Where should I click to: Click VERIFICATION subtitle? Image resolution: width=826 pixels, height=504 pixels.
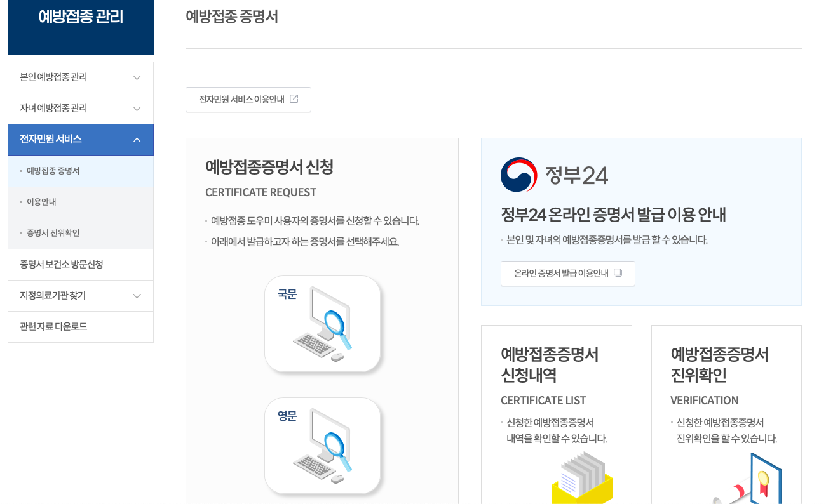tap(705, 401)
